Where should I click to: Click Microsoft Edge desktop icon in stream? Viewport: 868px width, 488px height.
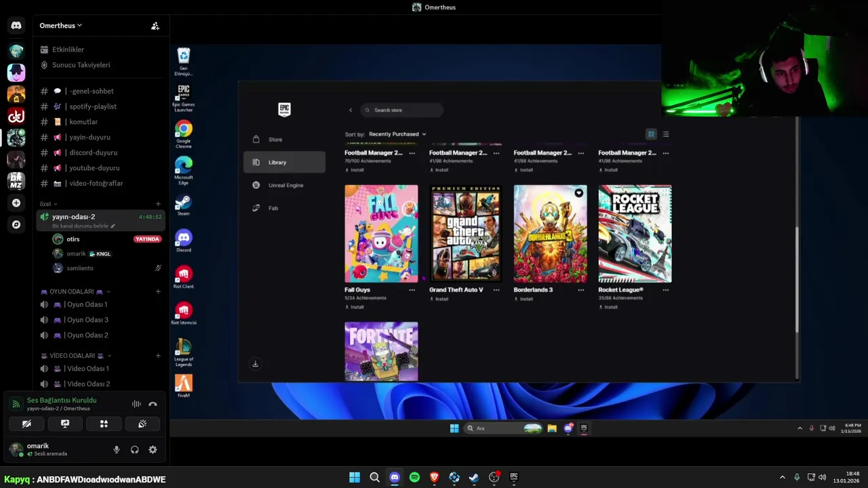(x=183, y=170)
